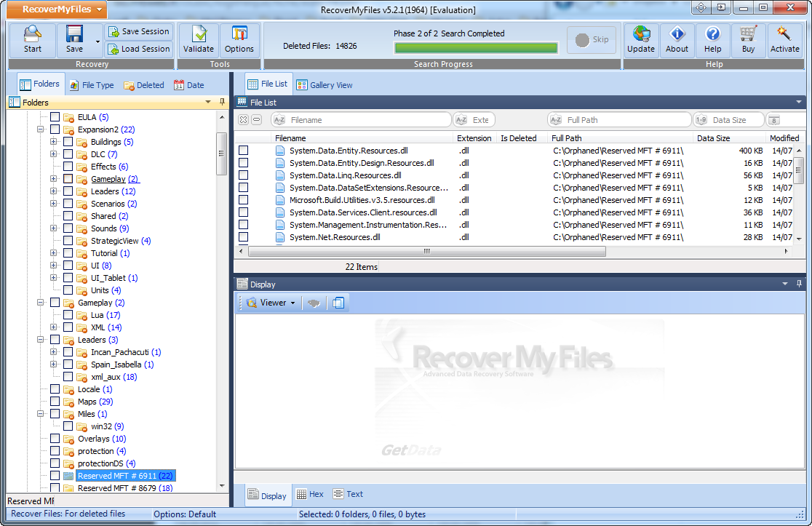The width and height of the screenshot is (812, 526).
Task: Check System.Net.Resources.dll checkbox
Action: click(244, 237)
